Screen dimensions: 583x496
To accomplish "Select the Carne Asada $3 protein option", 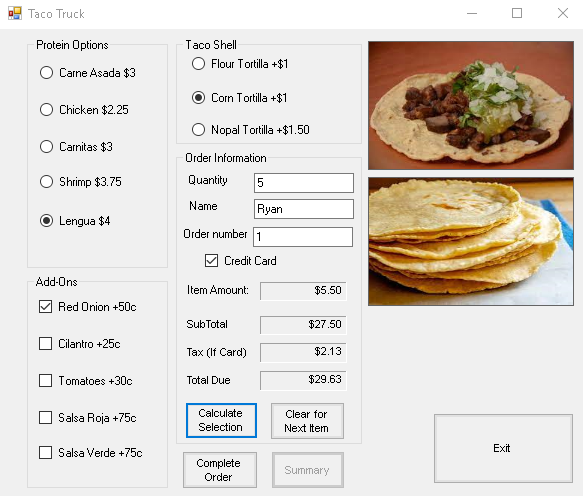I will 87,73.
